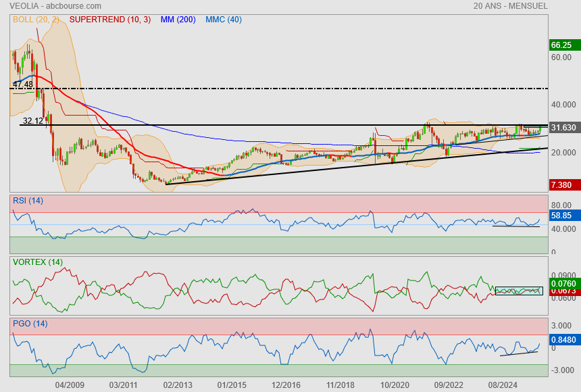Click the rectangle highlight in the Vortex panel
This screenshot has width=581, height=392.
click(x=519, y=291)
